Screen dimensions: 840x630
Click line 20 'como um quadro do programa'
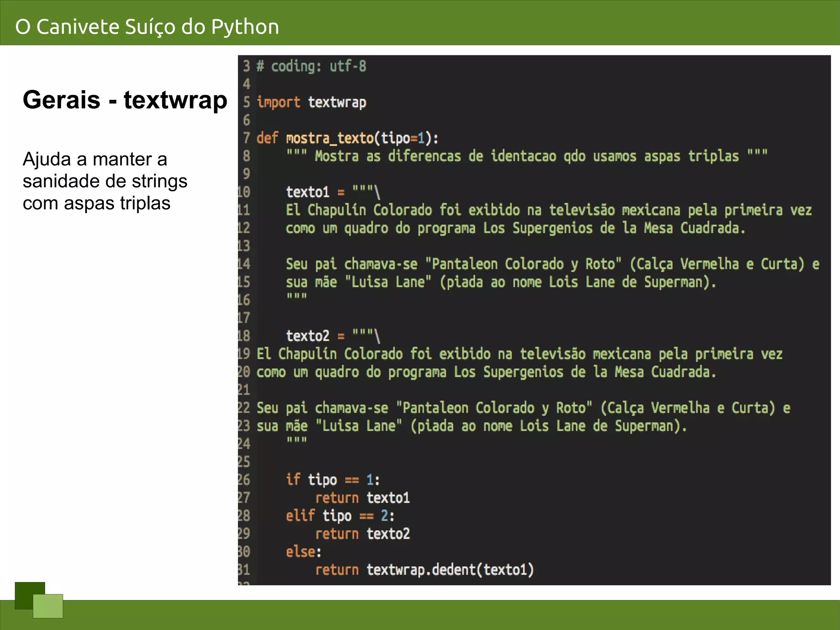486,372
